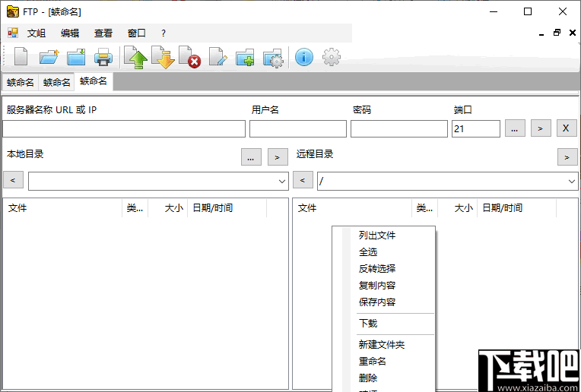
Task: Switch to the second 蝾命名 tab
Action: pyautogui.click(x=57, y=82)
